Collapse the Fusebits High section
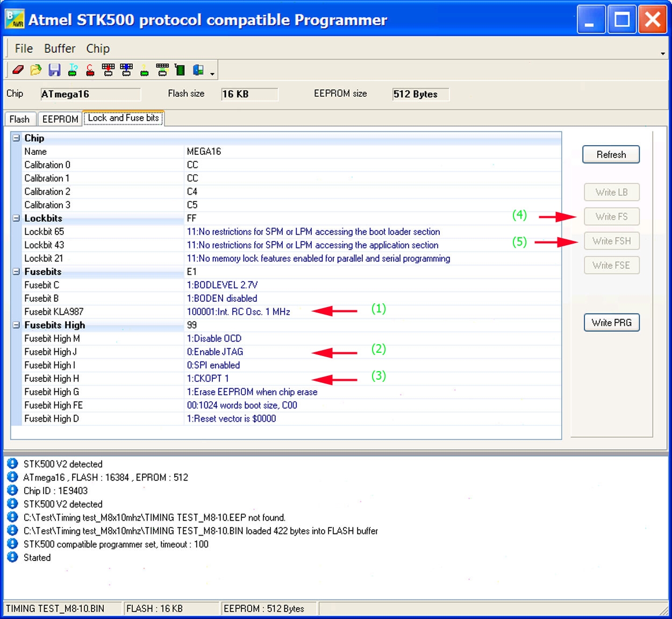Viewport: 672px width, 619px height. (16, 325)
